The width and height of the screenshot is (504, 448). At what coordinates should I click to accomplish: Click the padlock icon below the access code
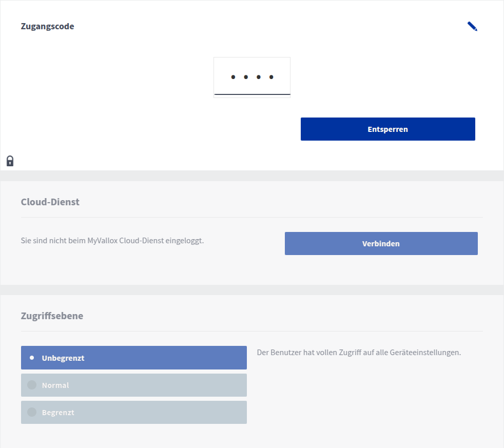[10, 161]
